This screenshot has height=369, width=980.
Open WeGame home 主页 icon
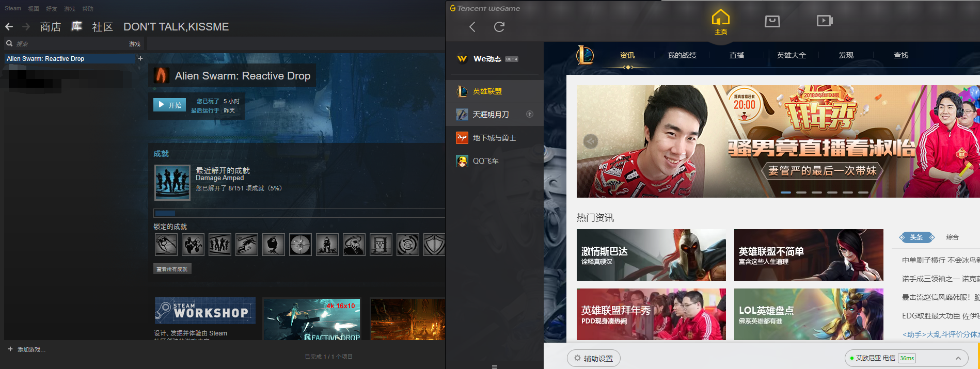coord(721,22)
